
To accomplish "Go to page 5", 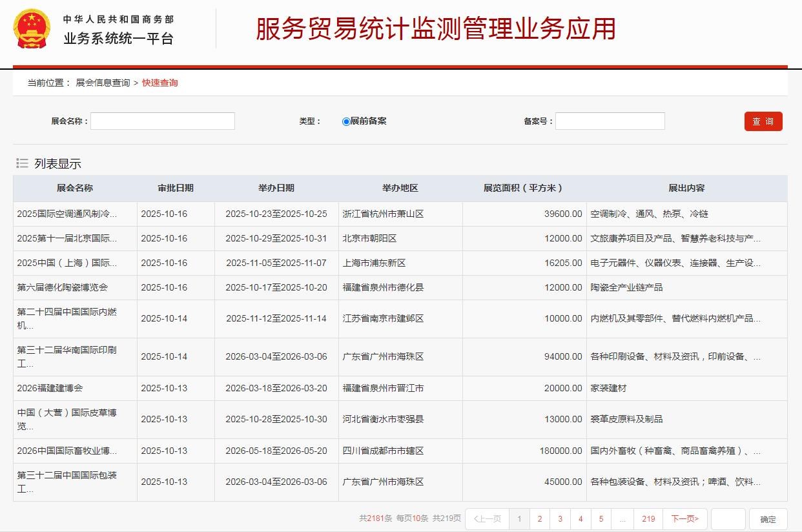I will click(x=601, y=519).
